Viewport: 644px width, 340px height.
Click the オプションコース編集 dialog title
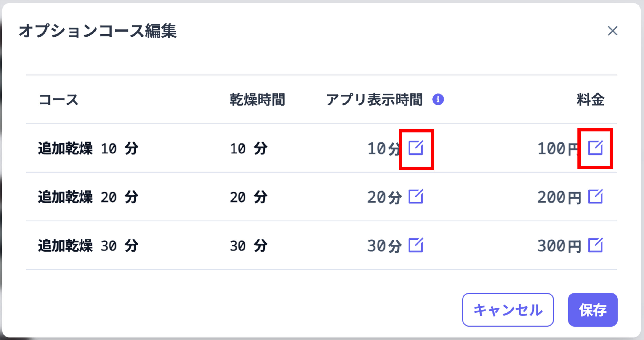tap(98, 31)
